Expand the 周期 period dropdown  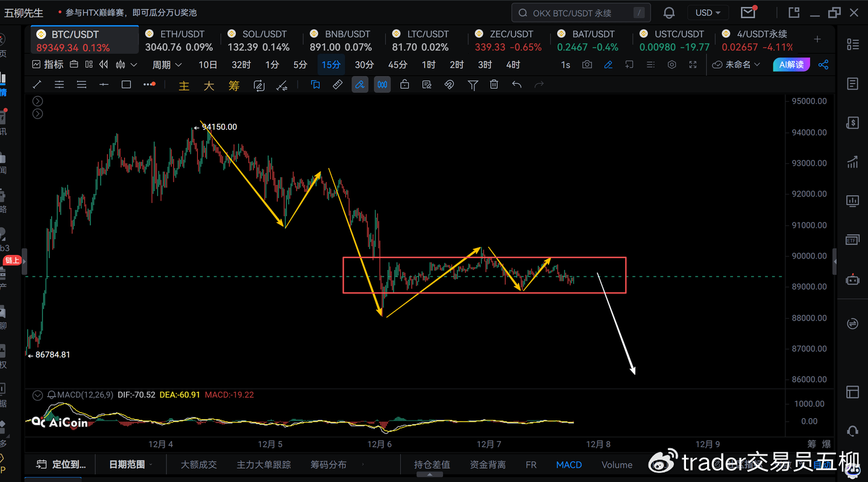(x=167, y=64)
